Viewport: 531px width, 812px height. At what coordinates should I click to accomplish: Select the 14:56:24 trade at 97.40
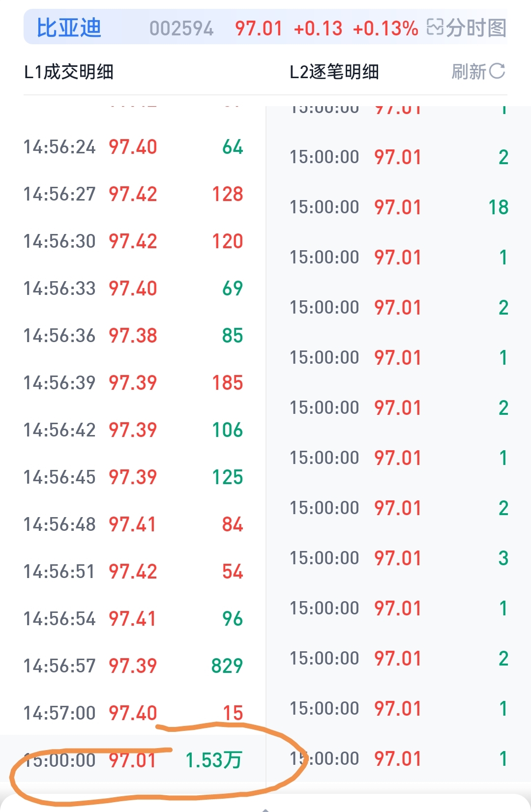click(133, 146)
